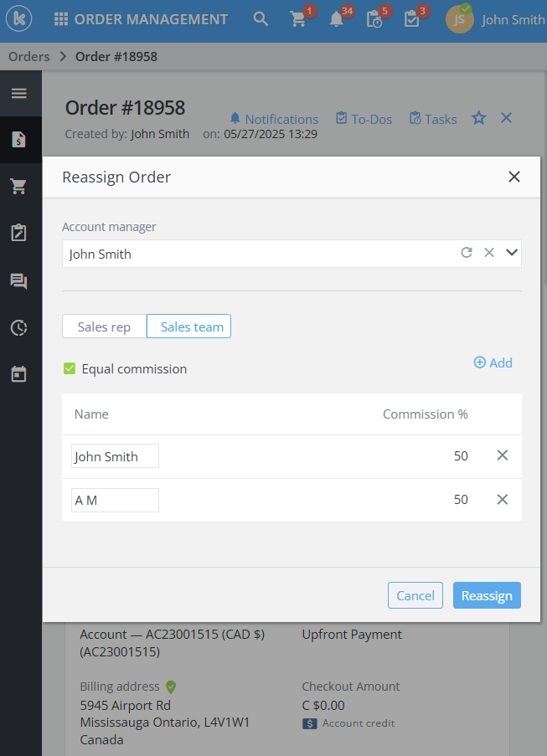Add a new sales team member
The image size is (547, 756).
click(x=493, y=363)
